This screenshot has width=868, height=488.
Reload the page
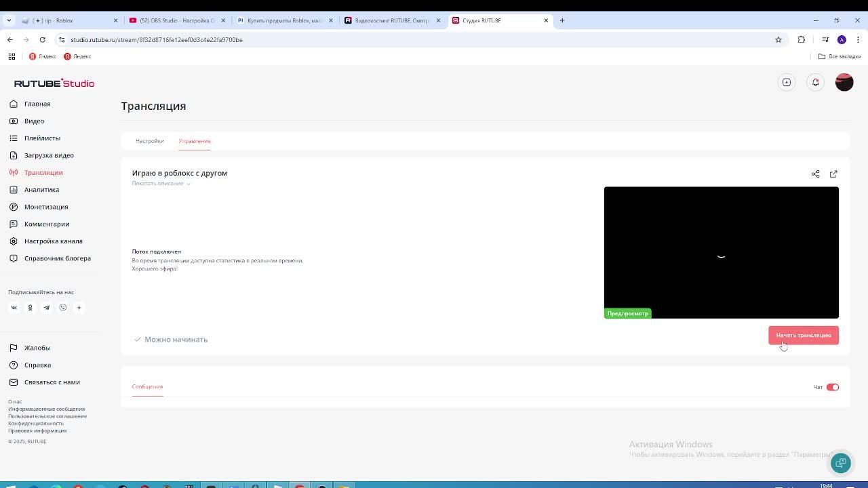(42, 39)
